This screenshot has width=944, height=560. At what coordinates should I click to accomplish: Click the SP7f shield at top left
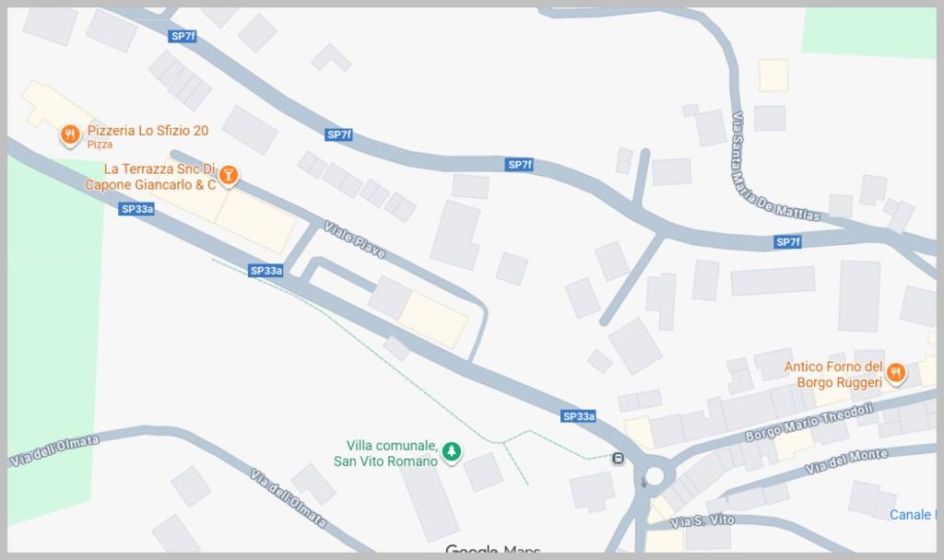point(183,36)
